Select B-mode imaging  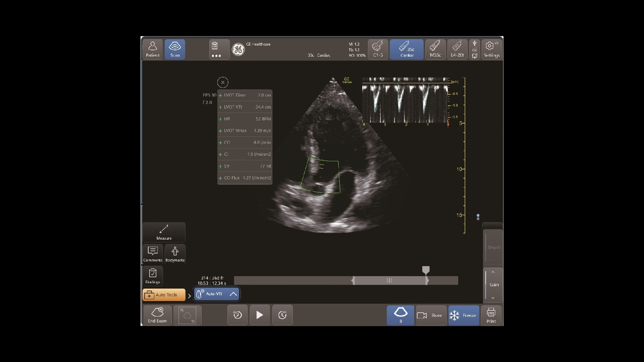400,315
